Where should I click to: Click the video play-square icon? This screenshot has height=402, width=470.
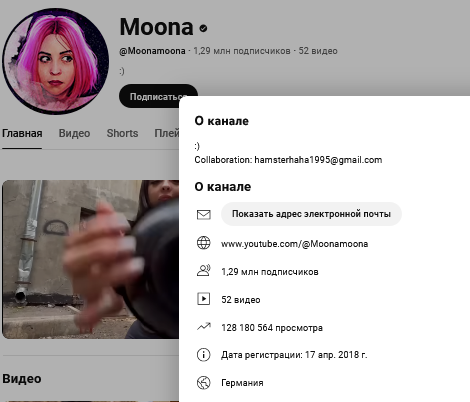(x=203, y=299)
